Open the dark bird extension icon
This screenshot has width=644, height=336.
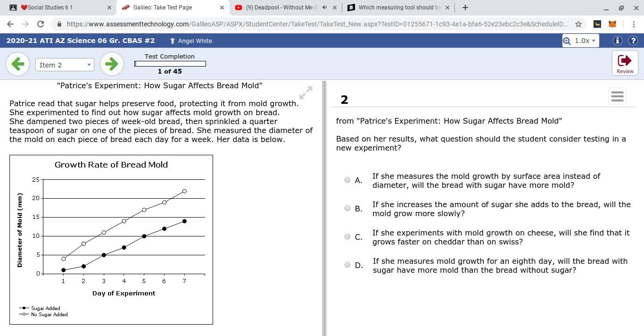(x=597, y=24)
